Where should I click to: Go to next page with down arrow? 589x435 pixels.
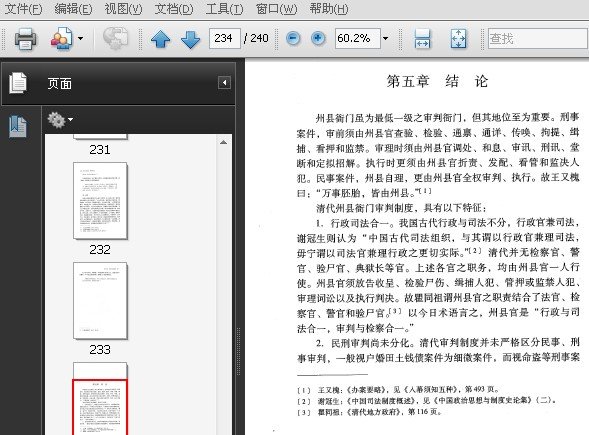[190, 39]
